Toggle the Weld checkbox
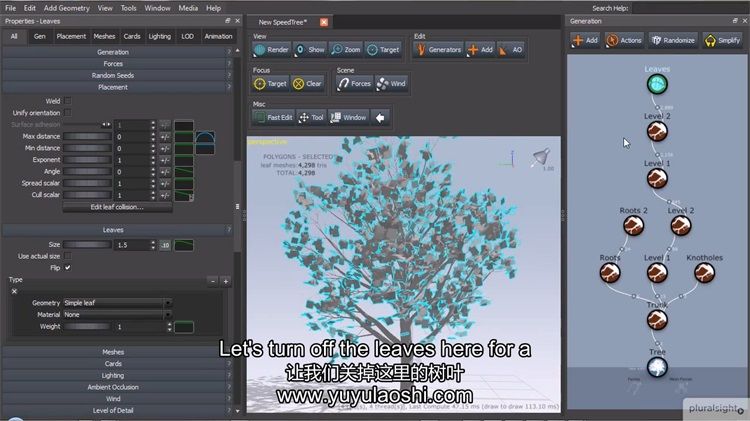This screenshot has height=421, width=750. (x=67, y=101)
